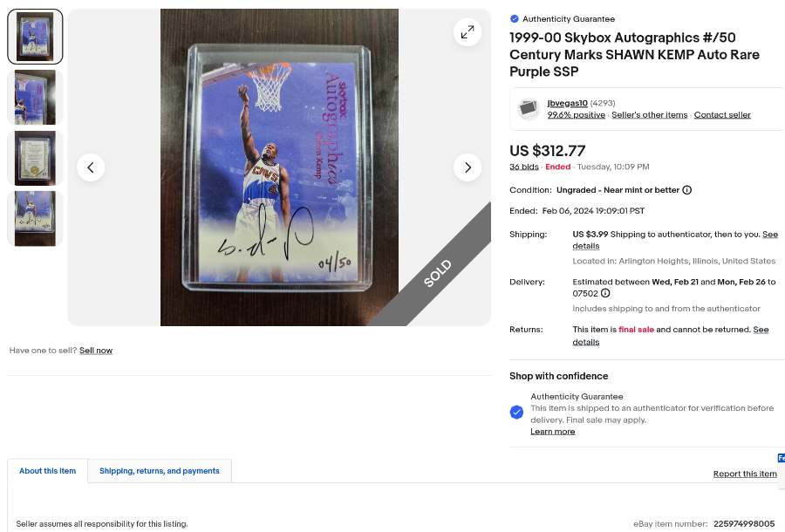
Task: Click the seller avatar image
Action: coord(529,109)
